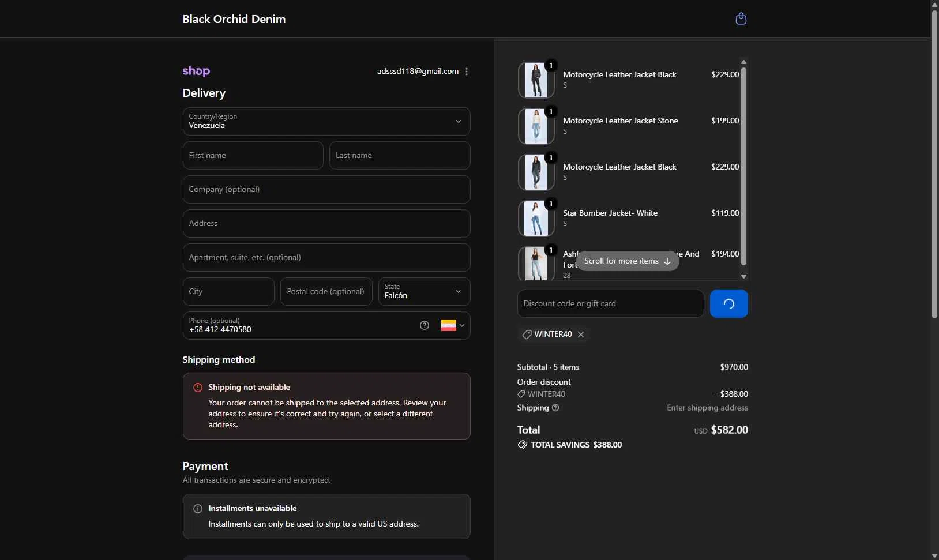
Task: Click the Address input field
Action: (326, 224)
